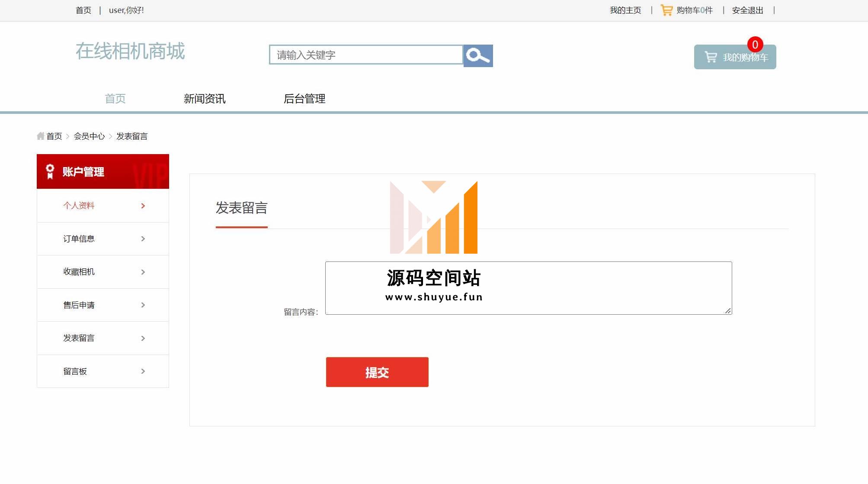This screenshot has width=868, height=484.
Task: Expand the 售后申请 chevron arrow
Action: (x=143, y=305)
